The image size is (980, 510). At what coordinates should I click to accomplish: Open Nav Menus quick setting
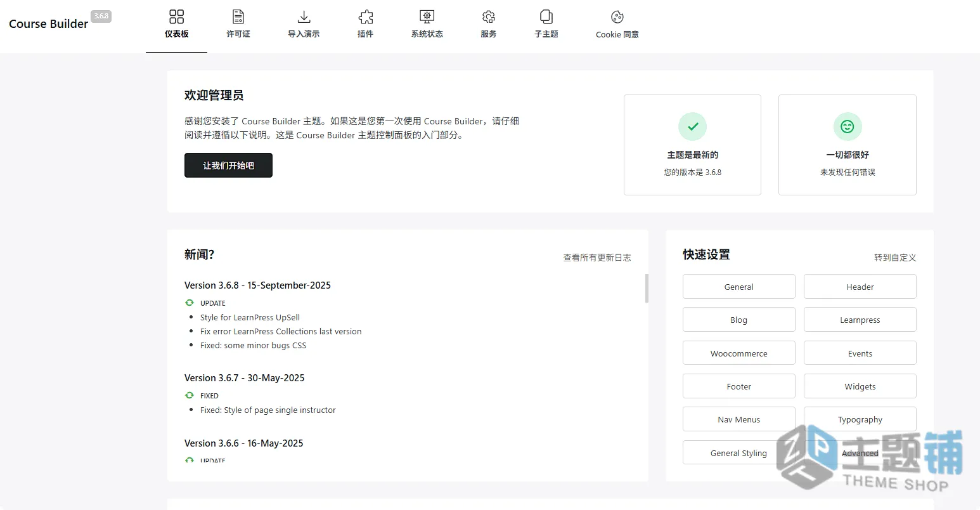click(x=738, y=419)
